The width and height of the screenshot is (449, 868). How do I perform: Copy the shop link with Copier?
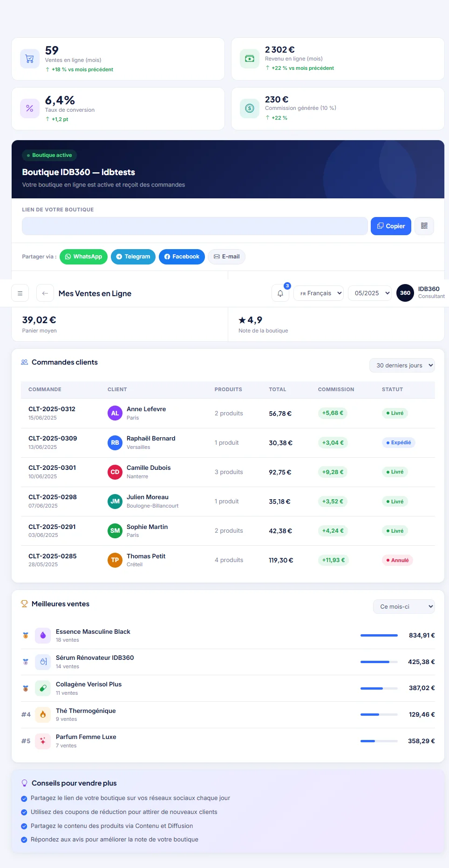click(x=391, y=226)
